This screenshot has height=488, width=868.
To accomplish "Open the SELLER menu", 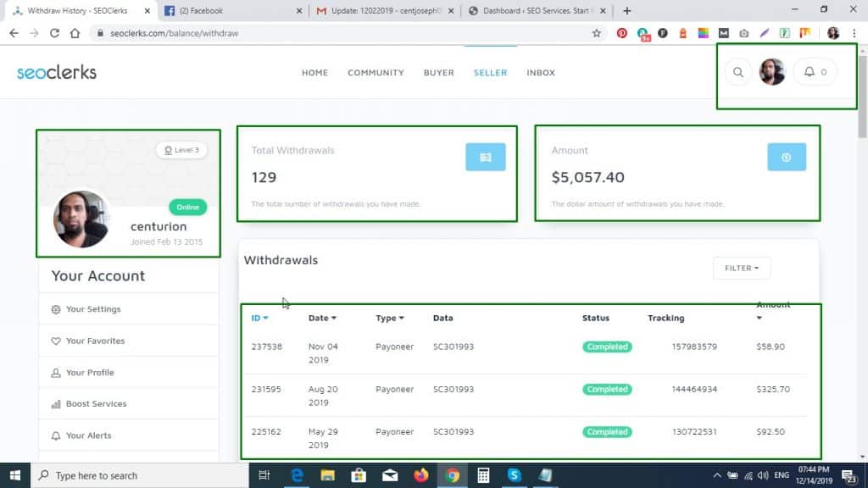I will click(491, 73).
